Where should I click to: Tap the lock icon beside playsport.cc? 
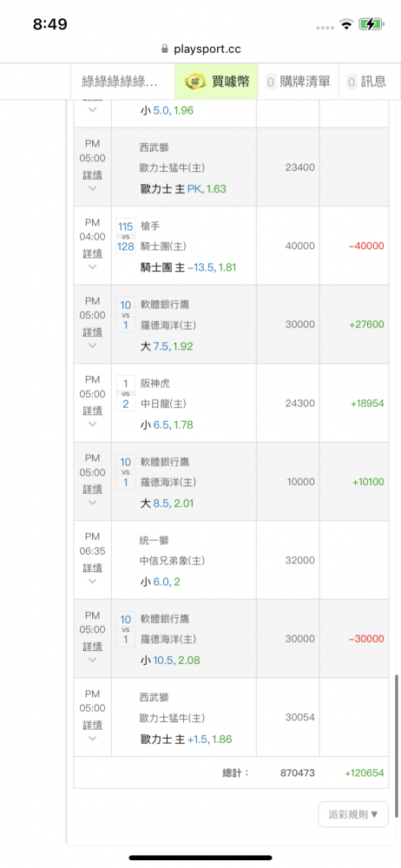pyautogui.click(x=164, y=49)
